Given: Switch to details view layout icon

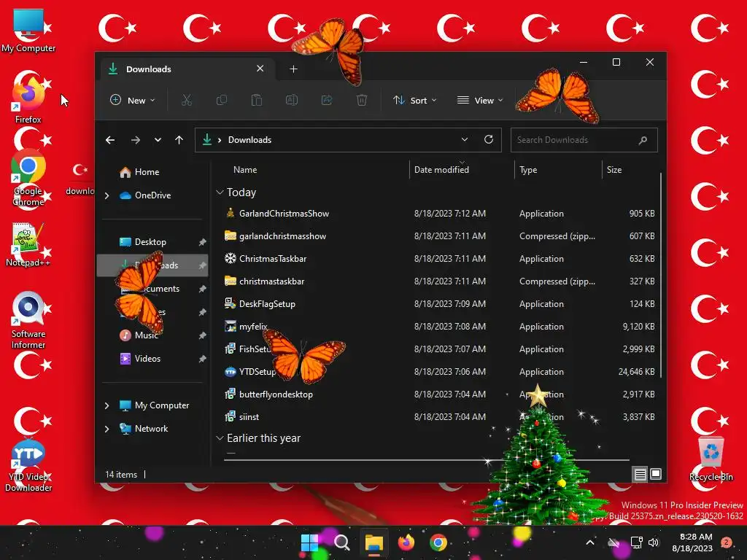Looking at the screenshot, I should pos(640,474).
